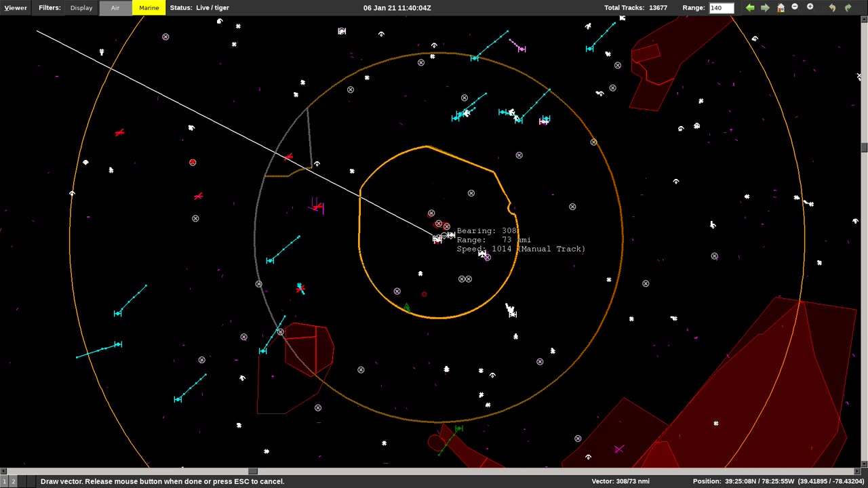Select the red aircraft on the white vector line
868x488 pixels.
(289, 157)
